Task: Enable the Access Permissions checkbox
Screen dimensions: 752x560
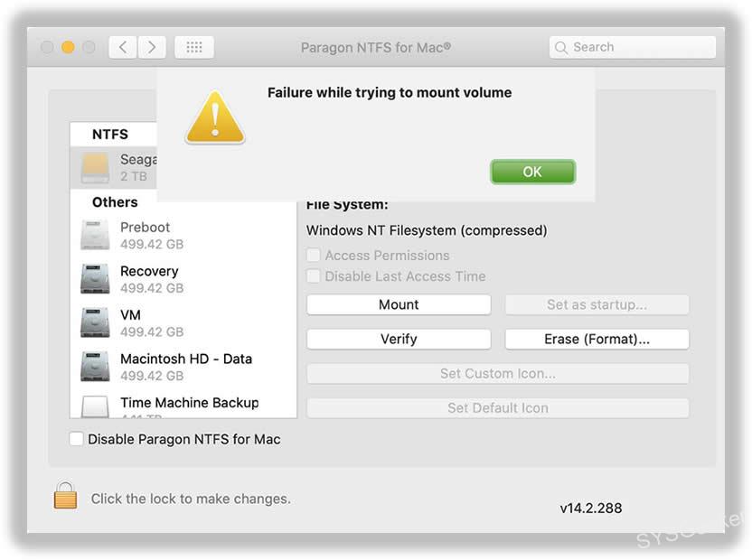Action: 314,256
